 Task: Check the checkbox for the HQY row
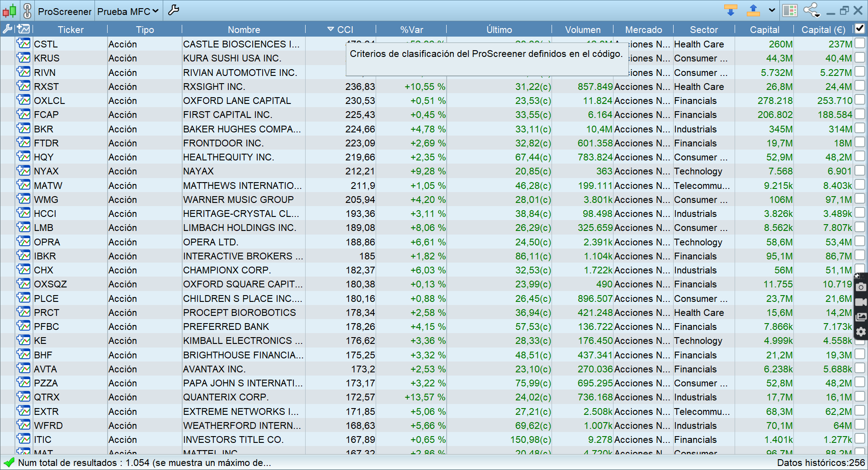(x=859, y=156)
